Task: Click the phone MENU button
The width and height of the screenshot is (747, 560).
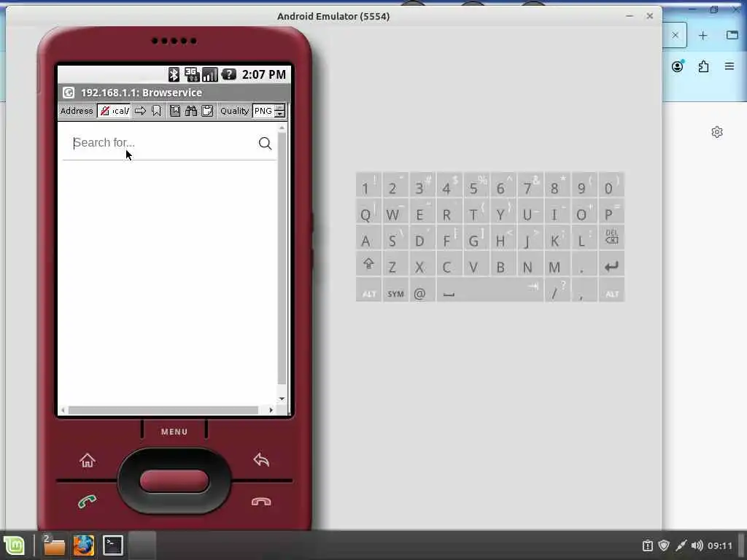Action: click(174, 432)
